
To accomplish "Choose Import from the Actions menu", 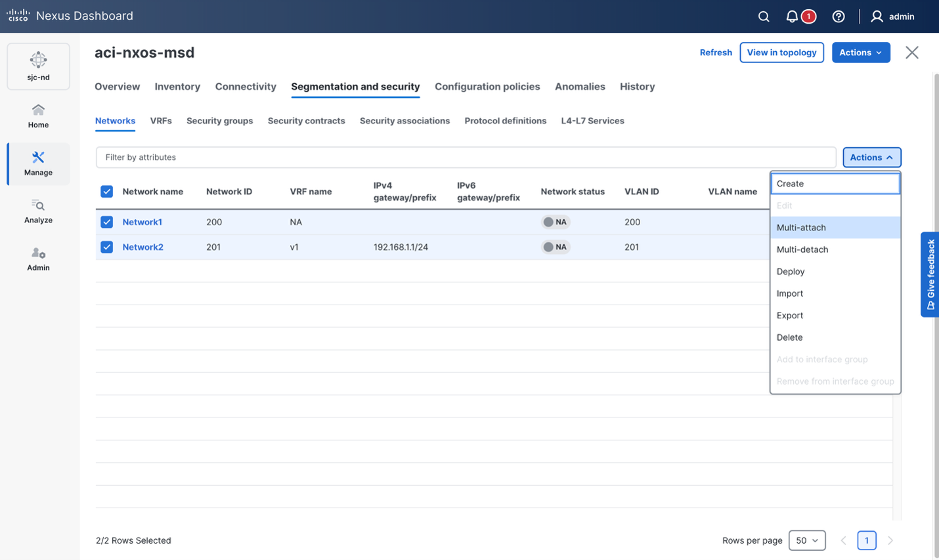I will coord(835,293).
